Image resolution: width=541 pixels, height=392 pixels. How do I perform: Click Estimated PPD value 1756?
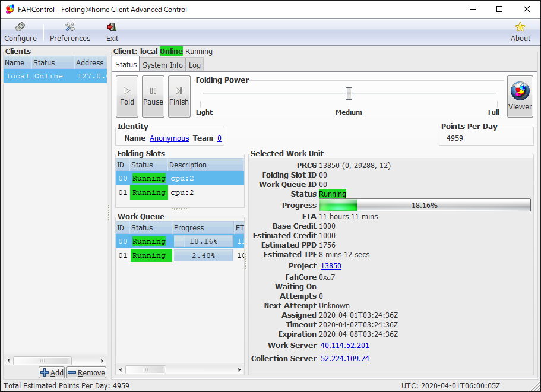327,245
